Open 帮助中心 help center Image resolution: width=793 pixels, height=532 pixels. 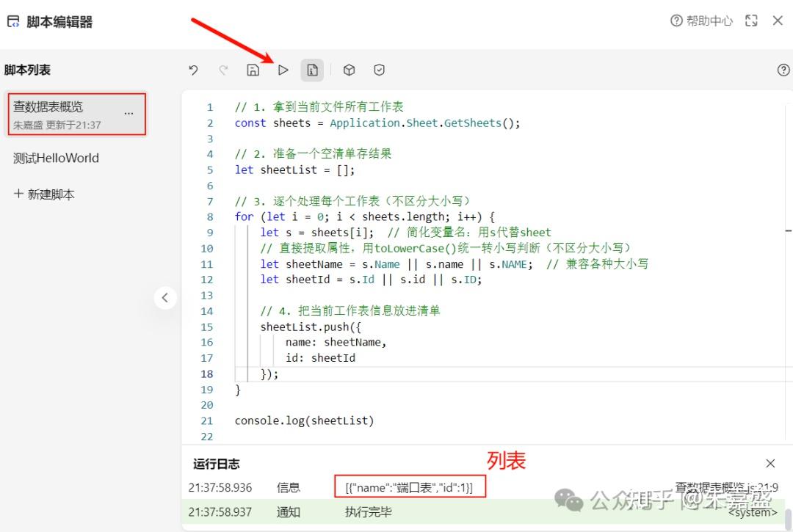pyautogui.click(x=701, y=21)
